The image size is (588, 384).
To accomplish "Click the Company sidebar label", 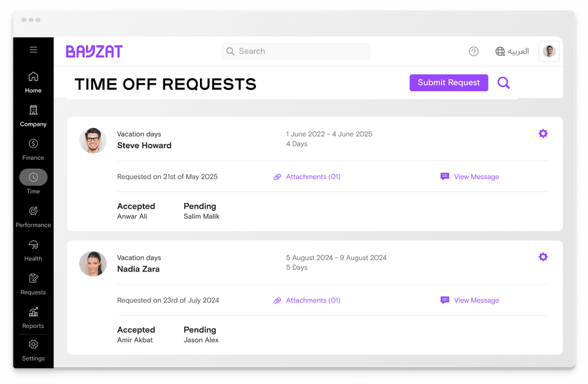I will coord(34,124).
